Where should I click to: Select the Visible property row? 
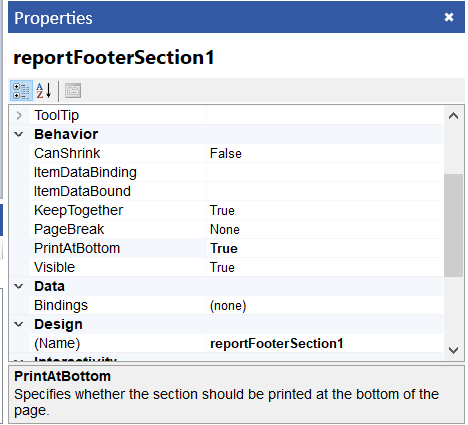236,268
